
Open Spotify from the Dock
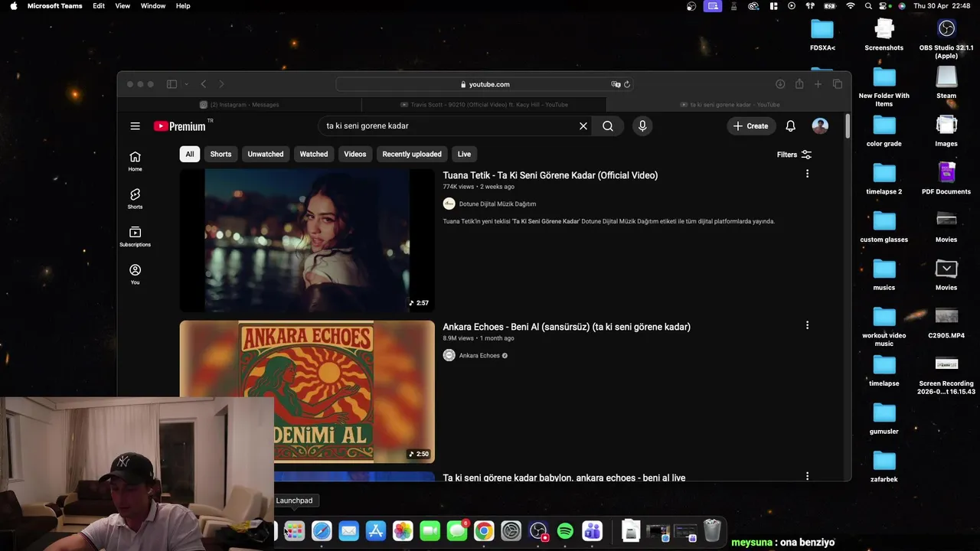click(x=565, y=531)
